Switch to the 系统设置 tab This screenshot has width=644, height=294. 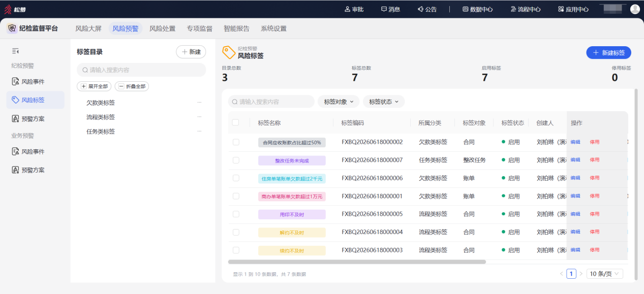(x=274, y=28)
